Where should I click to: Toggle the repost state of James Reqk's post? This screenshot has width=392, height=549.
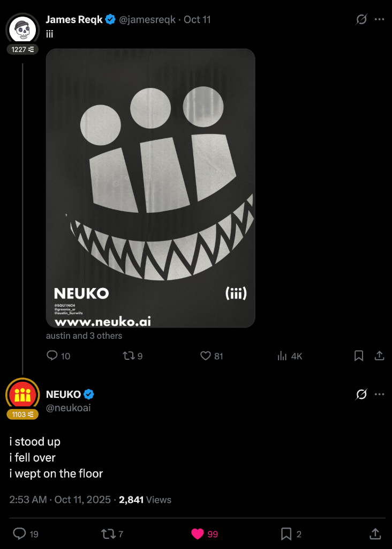click(x=128, y=355)
